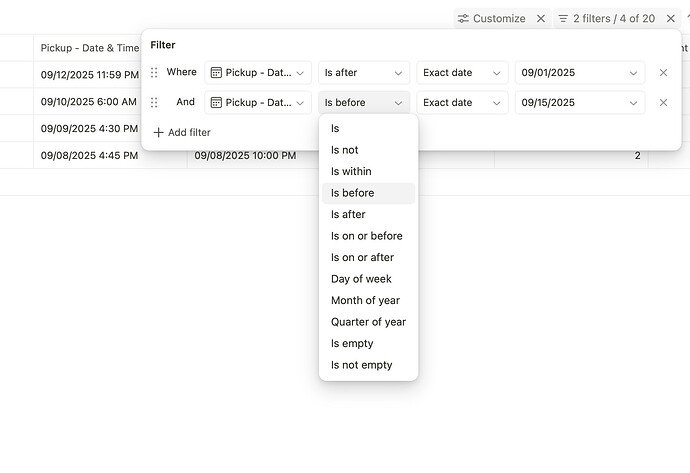The image size is (690, 473).
Task: Choose 'Is within' from operator list
Action: point(351,172)
